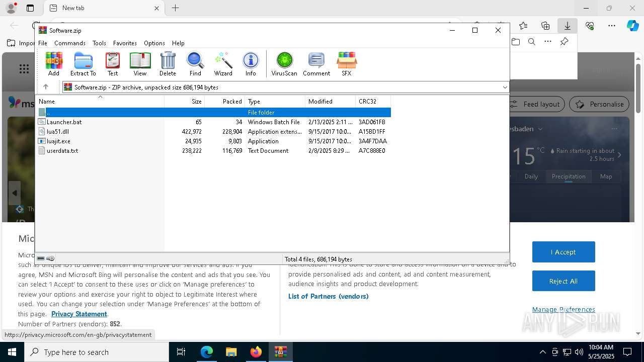Viewport: 644px width, 362px height.
Task: Click the Reject All button
Action: [x=563, y=281]
